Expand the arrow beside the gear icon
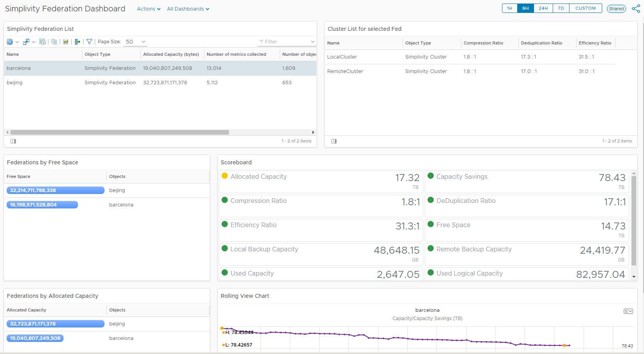Image resolution: width=644 pixels, height=354 pixels. [17, 42]
